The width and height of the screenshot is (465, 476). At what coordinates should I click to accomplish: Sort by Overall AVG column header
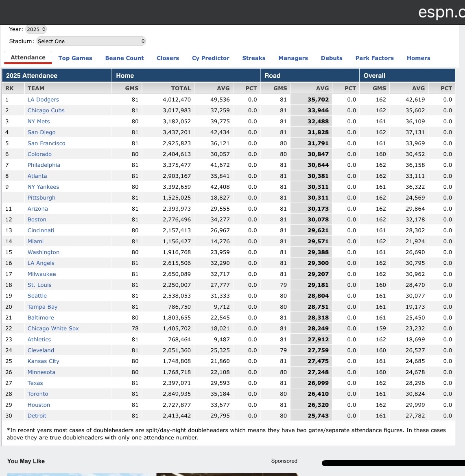pos(418,88)
